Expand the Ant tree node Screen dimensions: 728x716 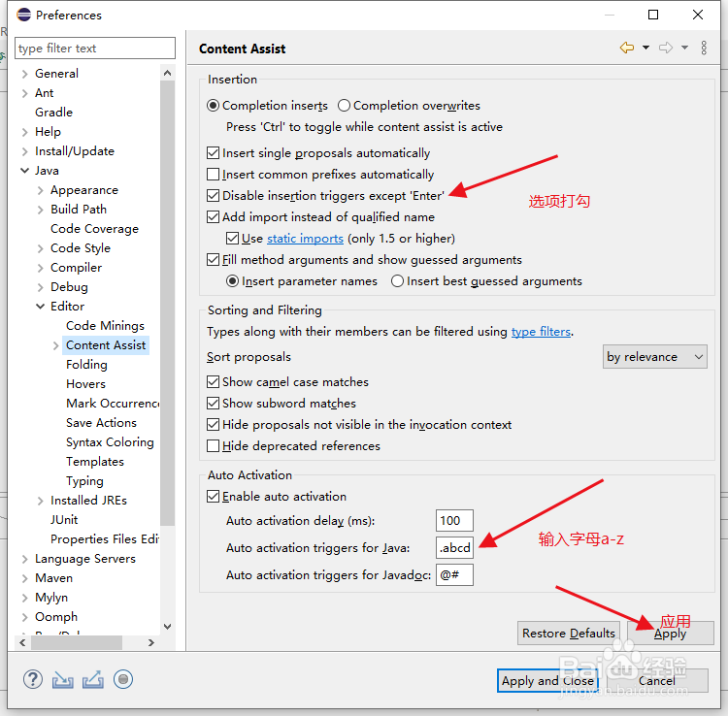point(25,93)
